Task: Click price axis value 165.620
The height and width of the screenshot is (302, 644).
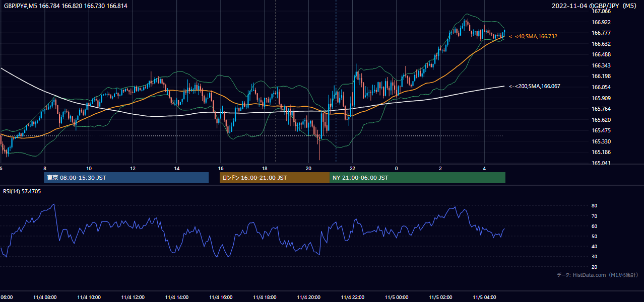Action: pos(601,120)
